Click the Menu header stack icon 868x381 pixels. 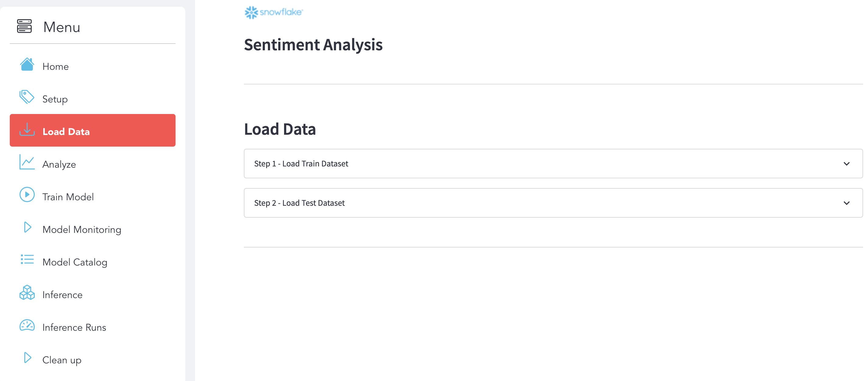(x=24, y=26)
